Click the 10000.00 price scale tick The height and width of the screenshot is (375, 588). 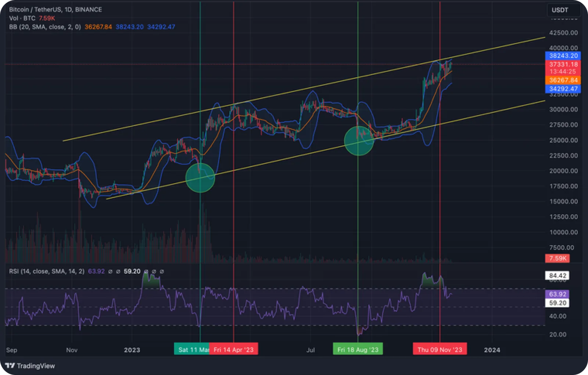pos(563,232)
